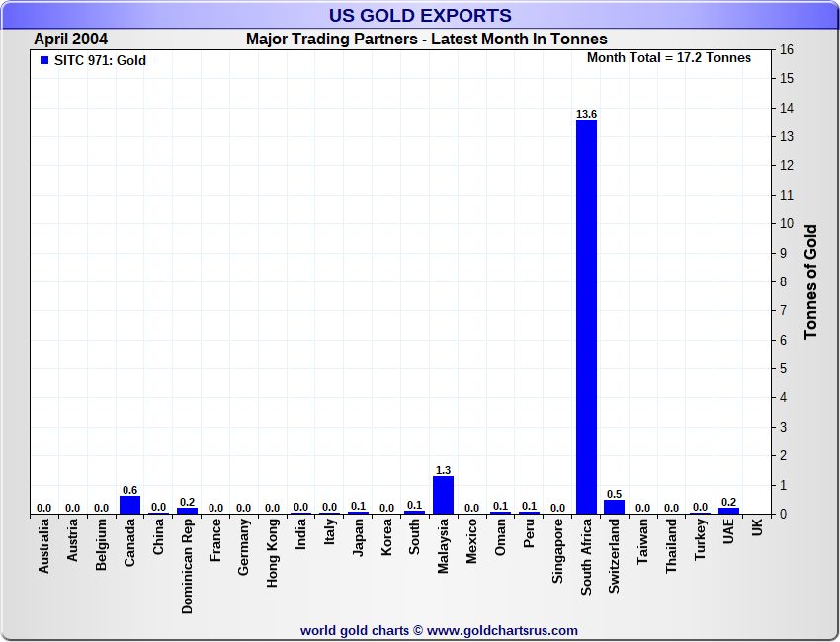
Task: Click the tall South Africa bar
Action: [586, 316]
